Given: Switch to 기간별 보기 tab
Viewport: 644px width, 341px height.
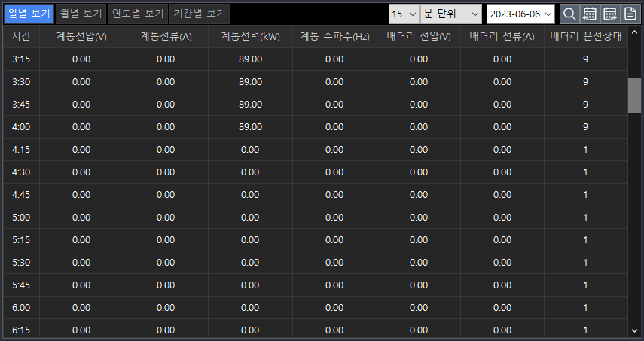Looking at the screenshot, I should (199, 14).
